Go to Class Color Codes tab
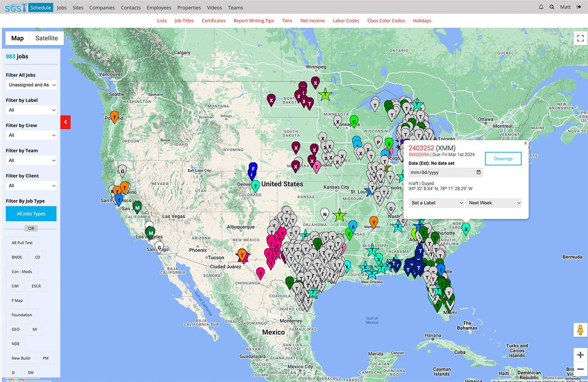This screenshot has height=382, width=588. (386, 21)
